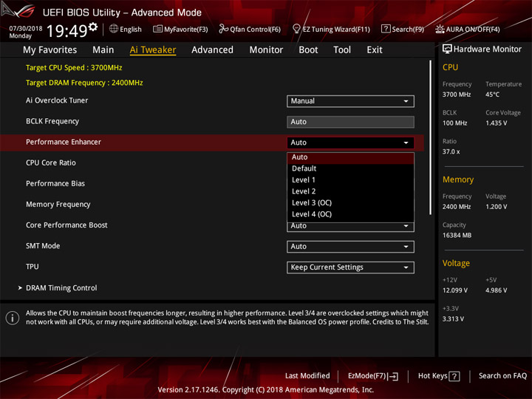
Task: Select the Performance Bias row
Action: 55,183
